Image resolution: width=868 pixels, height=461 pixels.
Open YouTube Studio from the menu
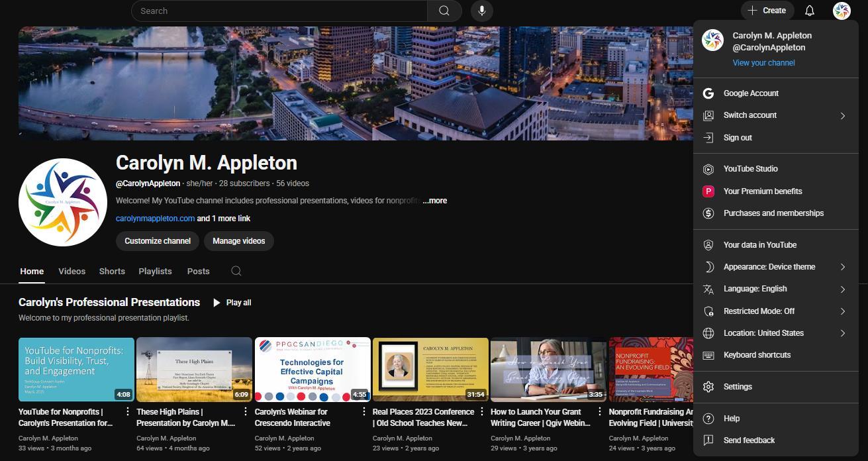pos(775,169)
